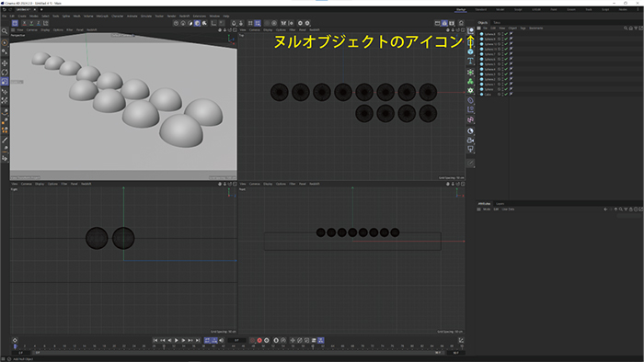Open Mode menu in Attributes panel
The image size is (644, 362).
tap(487, 209)
